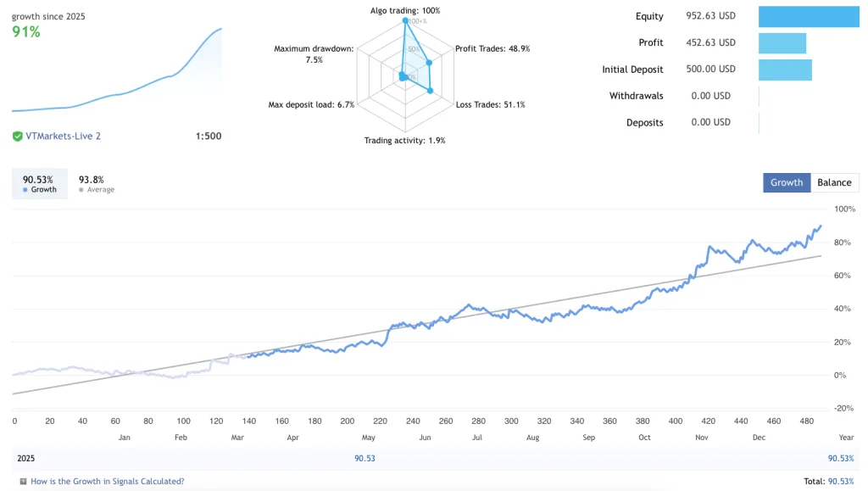Click the help icon beside growth calculation link

[x=22, y=482]
